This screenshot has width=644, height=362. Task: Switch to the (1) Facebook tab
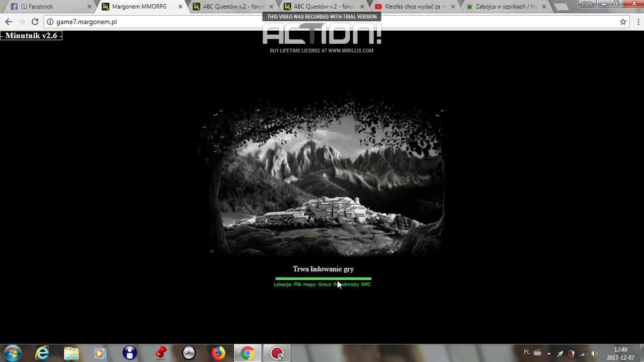coord(49,7)
